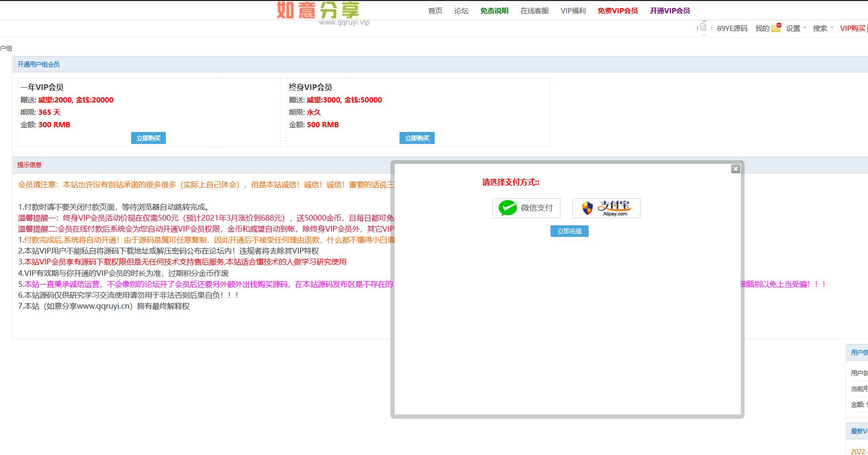Open VIP福利 benefits page
This screenshot has width=868, height=455.
pyautogui.click(x=573, y=10)
